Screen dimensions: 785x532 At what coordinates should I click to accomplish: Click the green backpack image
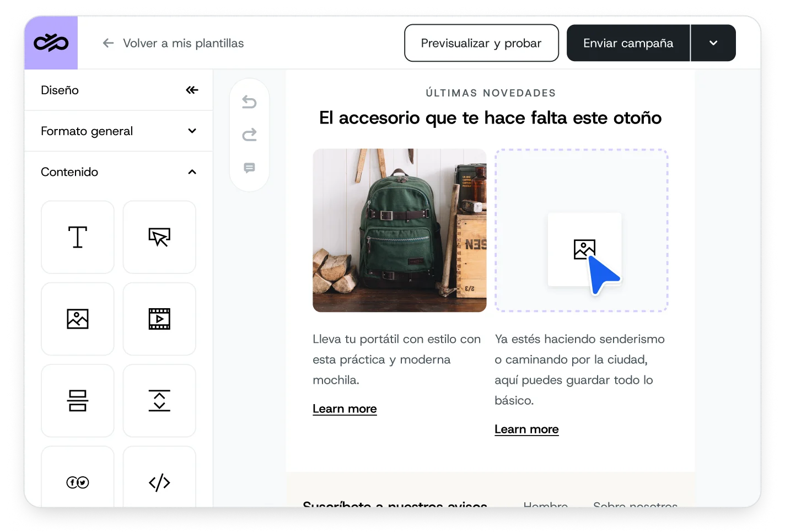(x=400, y=230)
